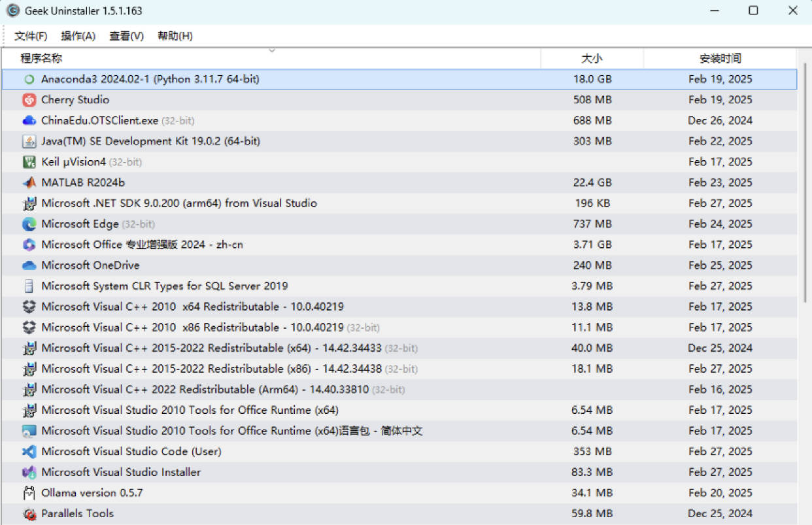
Task: Select Microsoft Visual Studio Code (User) text
Action: tap(131, 452)
